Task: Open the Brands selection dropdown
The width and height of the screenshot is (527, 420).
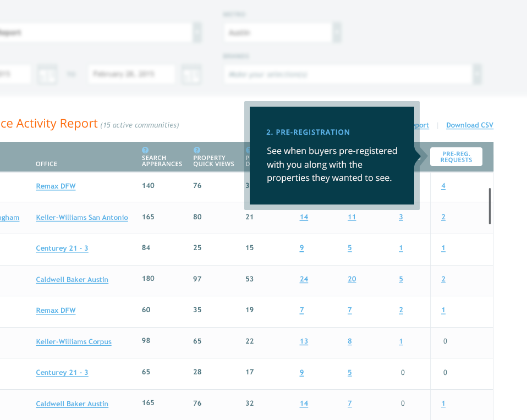Action: (x=477, y=74)
